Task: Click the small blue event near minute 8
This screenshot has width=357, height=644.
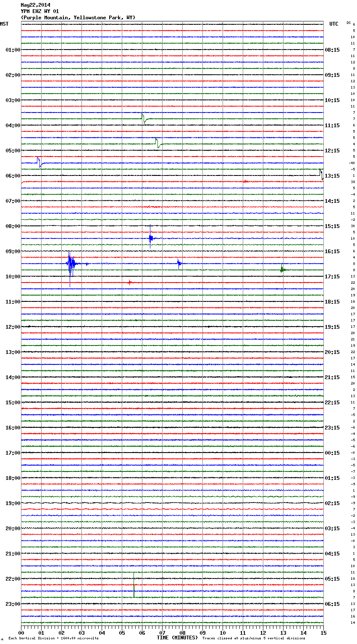Action: (179, 263)
